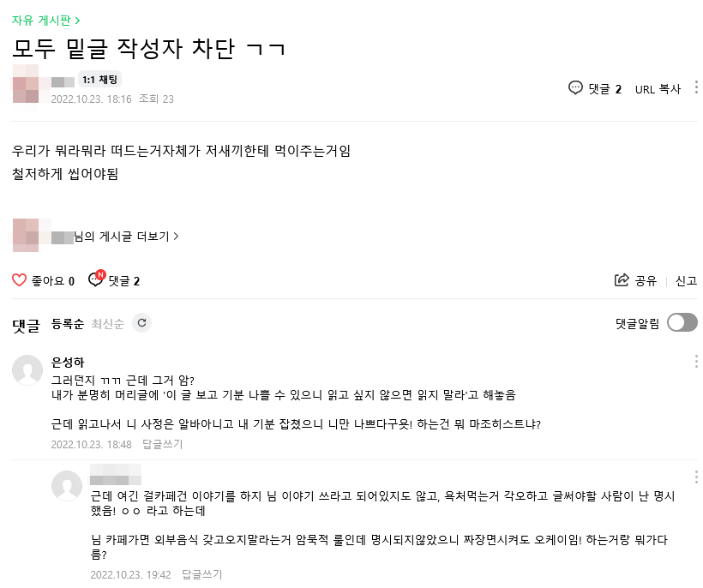Sort comments by 등록순
This screenshot has height=588, width=703.
tap(68, 323)
